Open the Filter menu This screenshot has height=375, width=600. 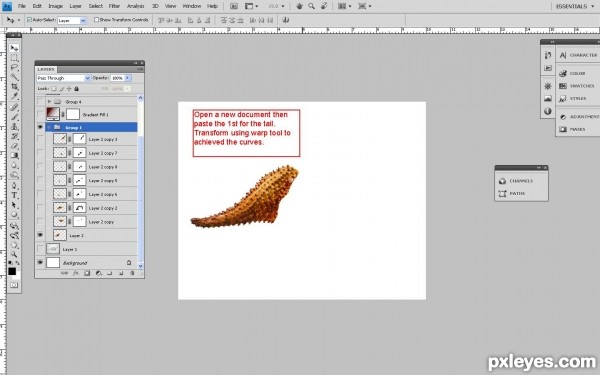[x=114, y=6]
